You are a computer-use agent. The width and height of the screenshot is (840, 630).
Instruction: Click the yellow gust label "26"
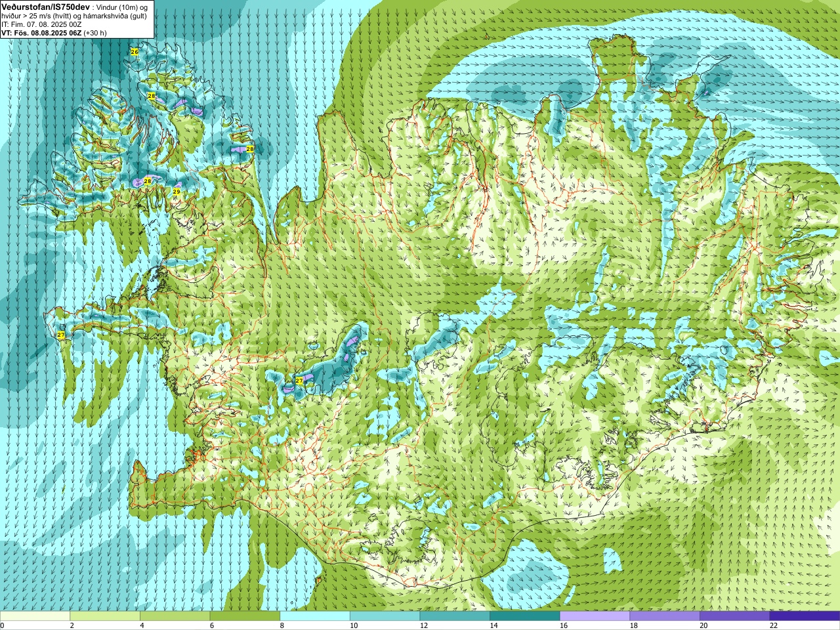point(135,51)
